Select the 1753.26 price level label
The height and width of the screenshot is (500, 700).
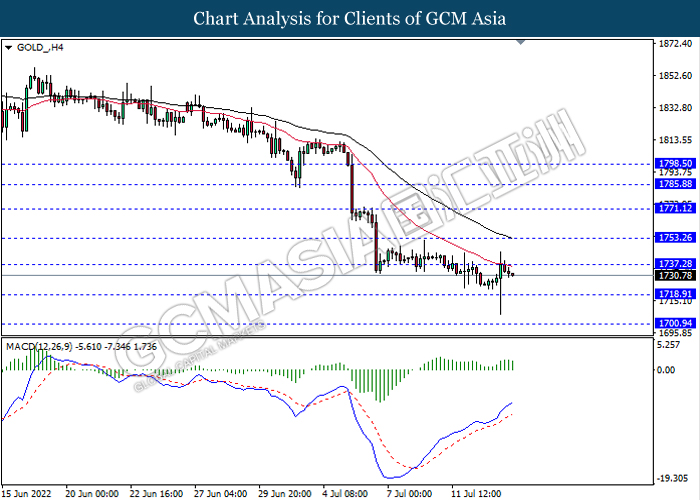[x=675, y=238]
